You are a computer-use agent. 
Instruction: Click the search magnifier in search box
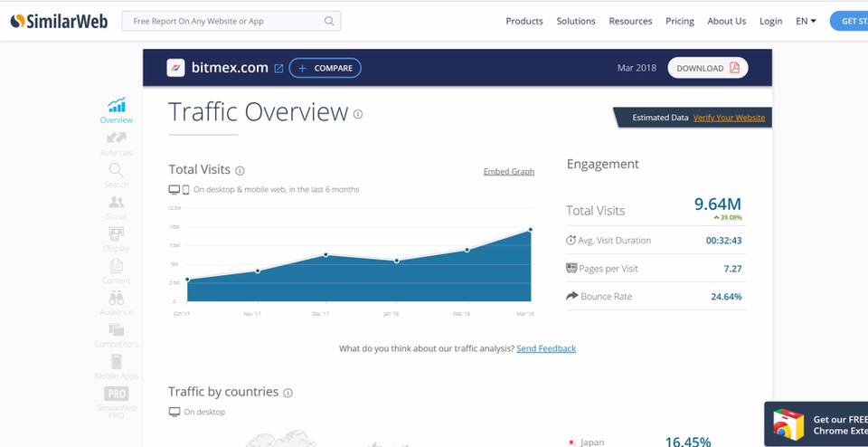329,21
